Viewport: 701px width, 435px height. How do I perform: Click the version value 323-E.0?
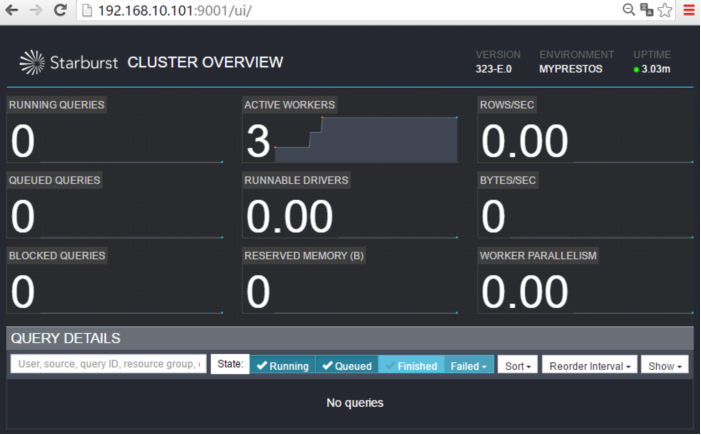[494, 69]
